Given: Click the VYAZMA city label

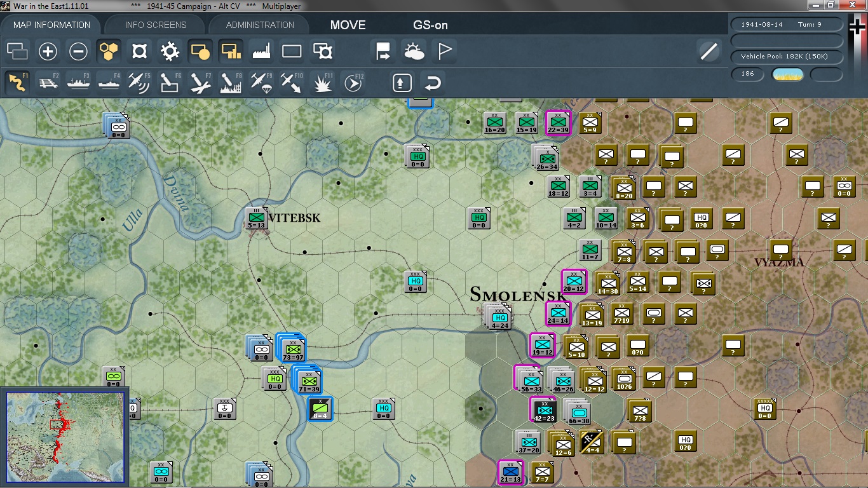Looking at the screenshot, I should pyautogui.click(x=780, y=262).
